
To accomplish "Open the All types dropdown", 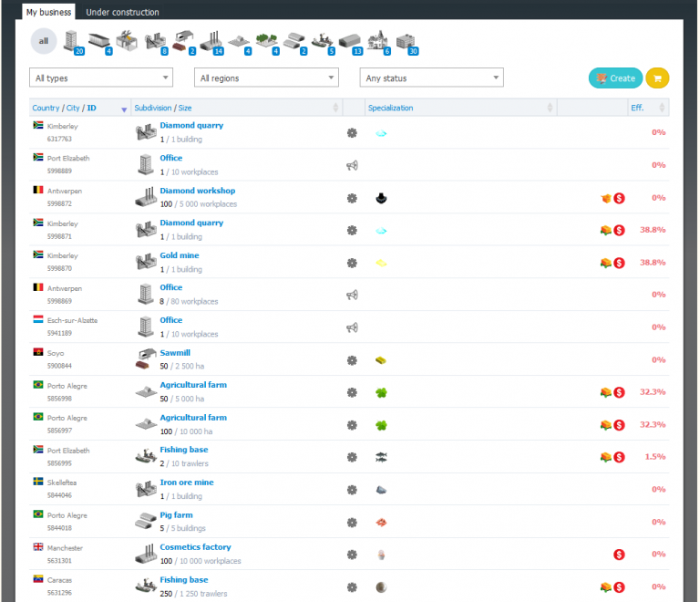I will pyautogui.click(x=100, y=78).
